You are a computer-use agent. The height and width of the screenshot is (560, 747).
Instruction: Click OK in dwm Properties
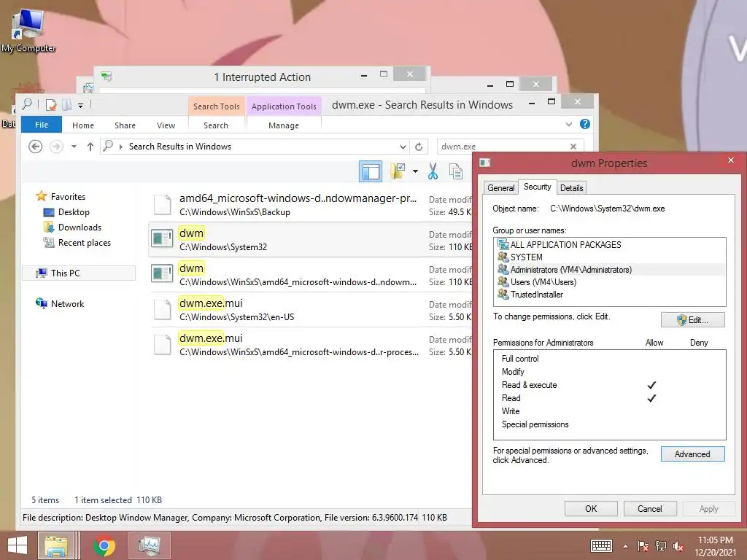click(x=591, y=508)
